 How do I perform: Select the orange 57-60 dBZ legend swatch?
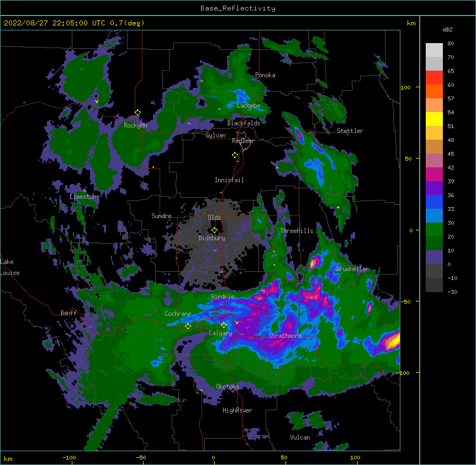pyautogui.click(x=434, y=91)
